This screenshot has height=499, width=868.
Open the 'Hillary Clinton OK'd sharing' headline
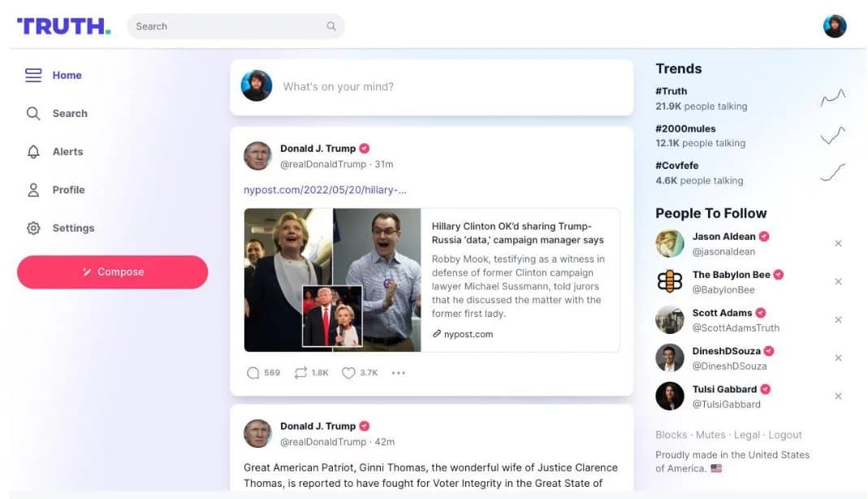click(x=517, y=233)
